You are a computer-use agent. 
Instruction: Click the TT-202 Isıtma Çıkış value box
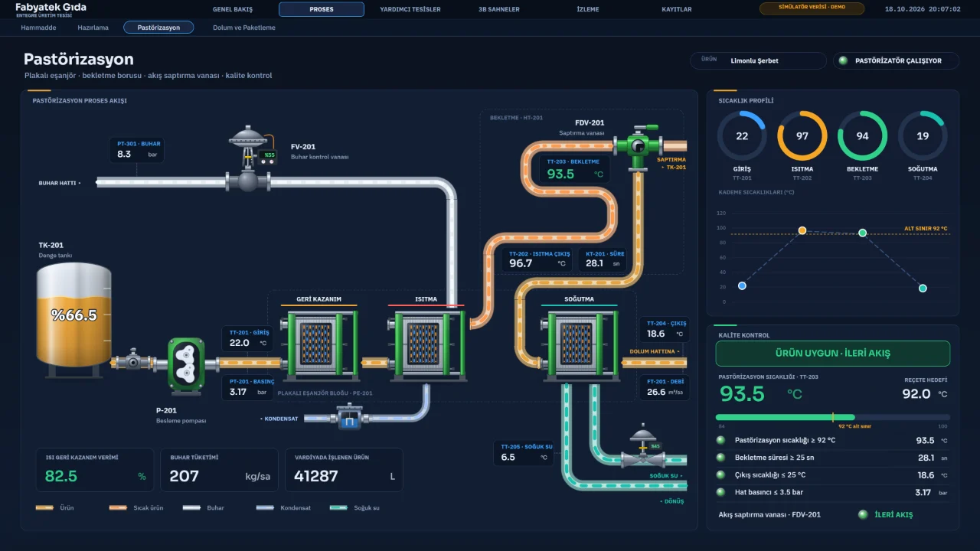pos(538,259)
